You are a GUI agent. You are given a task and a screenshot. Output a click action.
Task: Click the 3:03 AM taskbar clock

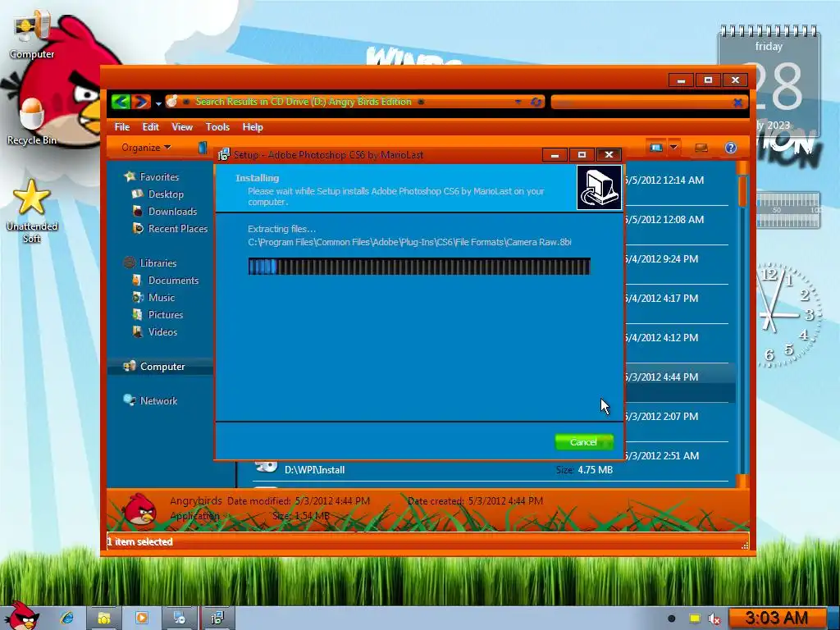(x=776, y=619)
